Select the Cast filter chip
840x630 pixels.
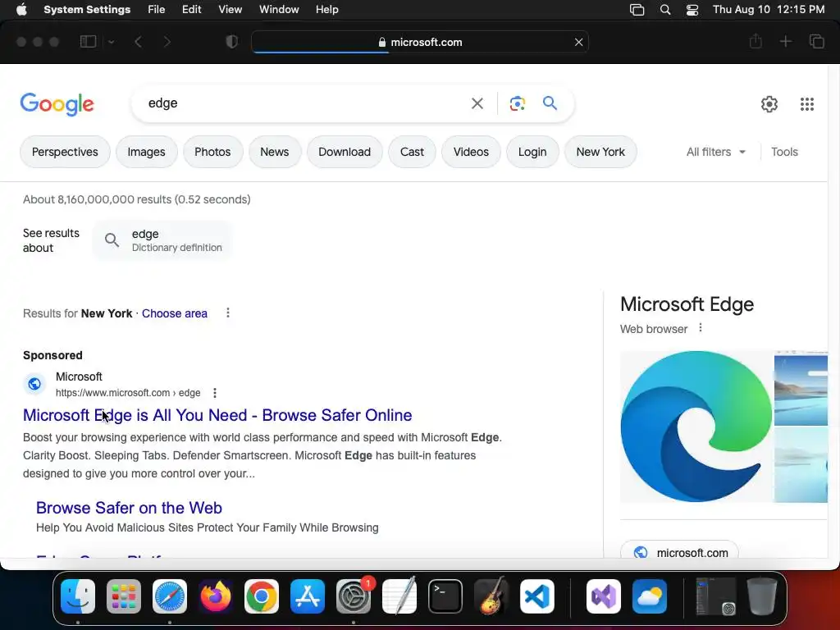click(412, 152)
